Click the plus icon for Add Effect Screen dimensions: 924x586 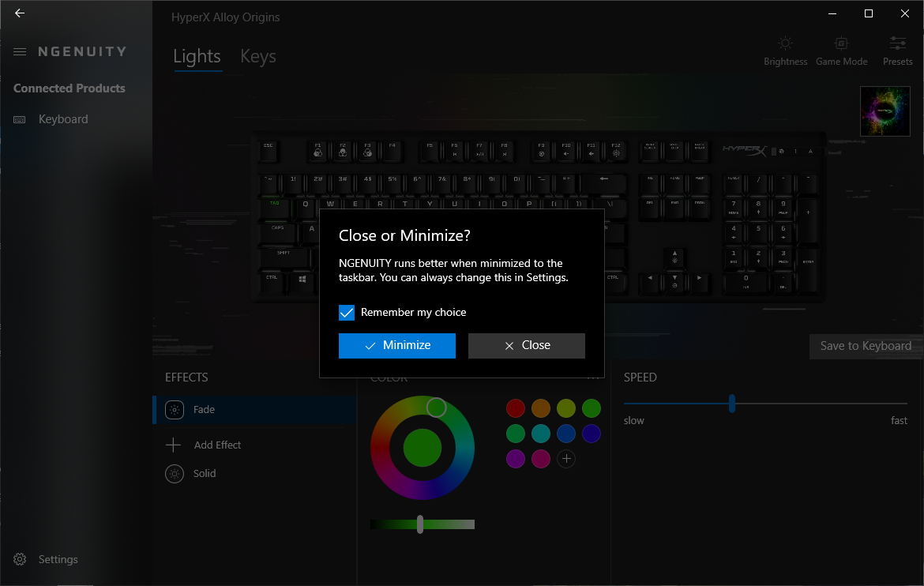pos(173,445)
